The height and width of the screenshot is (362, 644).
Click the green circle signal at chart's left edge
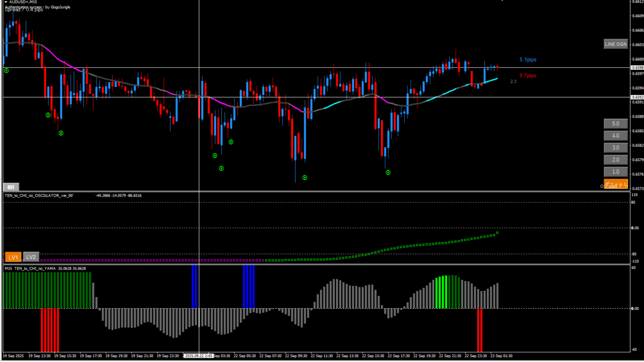[6, 70]
